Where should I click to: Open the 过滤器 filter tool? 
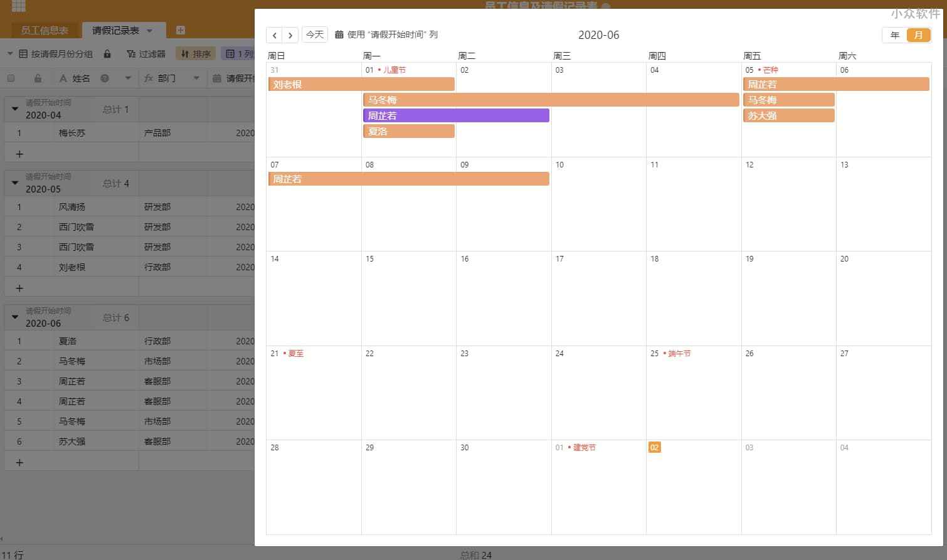pyautogui.click(x=146, y=54)
